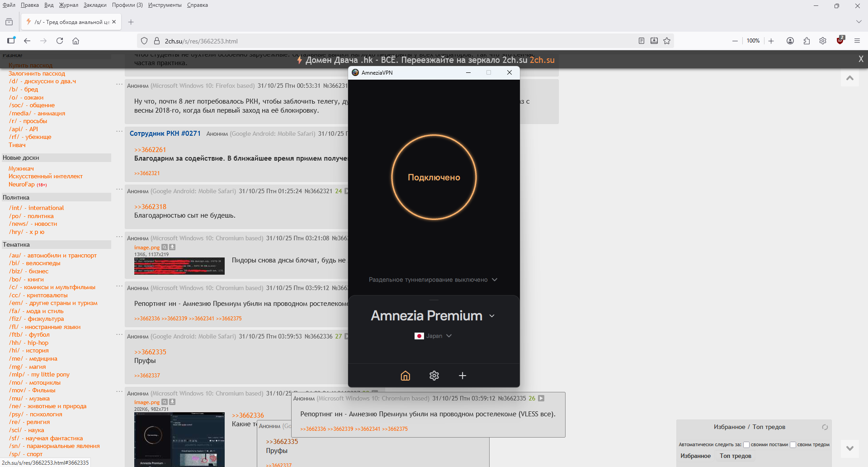
Task: Click 'Залогинить пасскод' link
Action: point(37,73)
